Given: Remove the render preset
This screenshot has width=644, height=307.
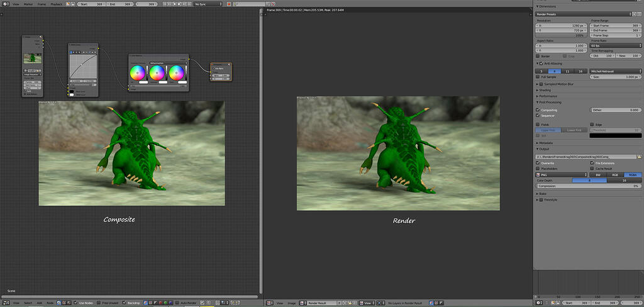Looking at the screenshot, I should (x=640, y=14).
